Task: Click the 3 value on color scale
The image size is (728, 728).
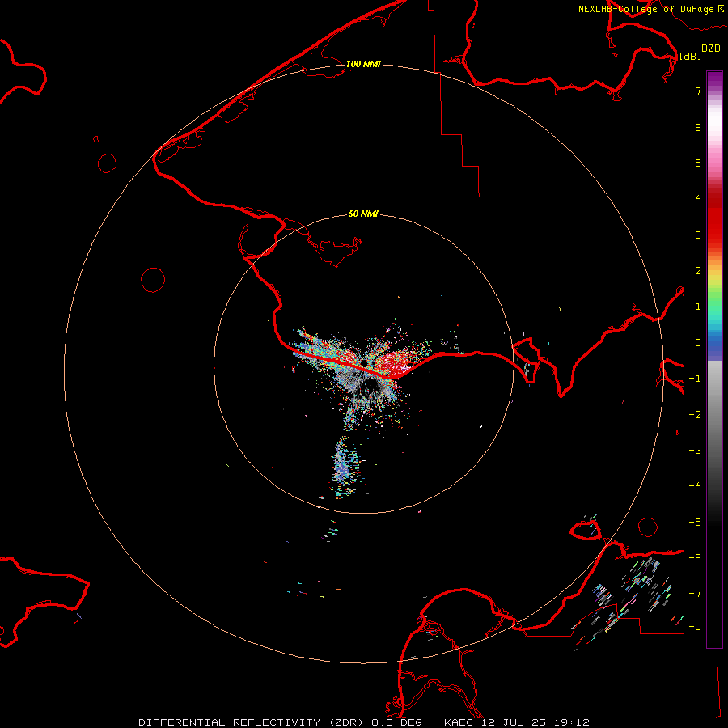Action: click(698, 235)
